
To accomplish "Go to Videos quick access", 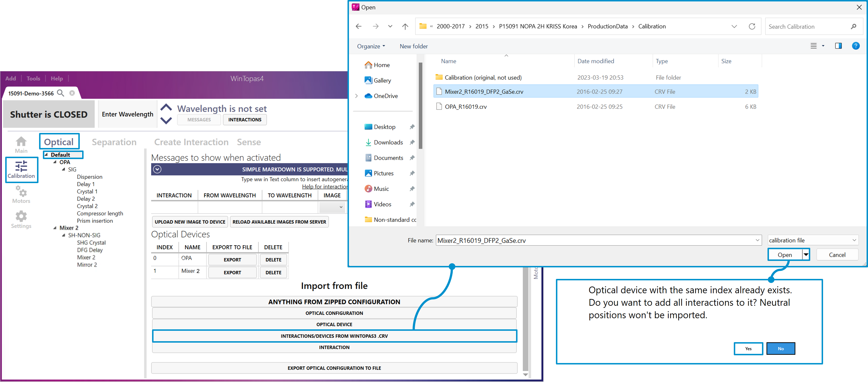I will (x=378, y=204).
